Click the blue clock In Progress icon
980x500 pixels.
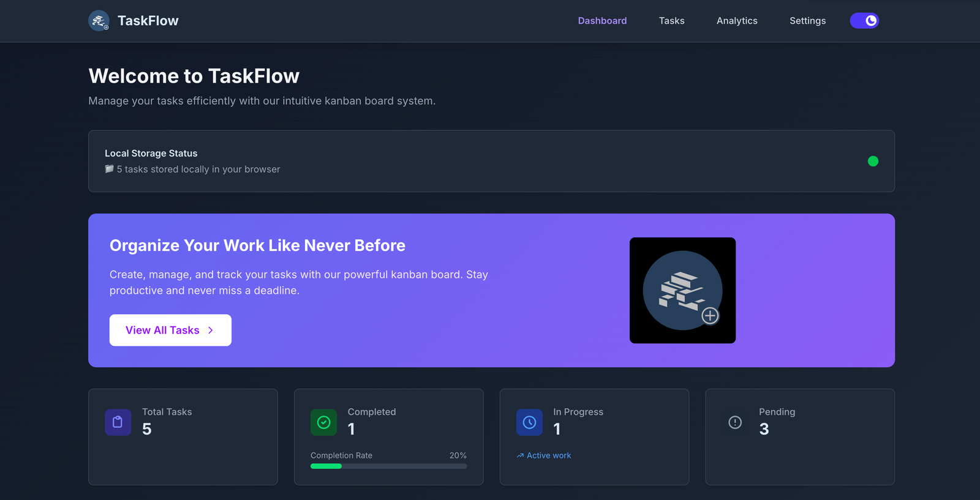[x=529, y=422]
